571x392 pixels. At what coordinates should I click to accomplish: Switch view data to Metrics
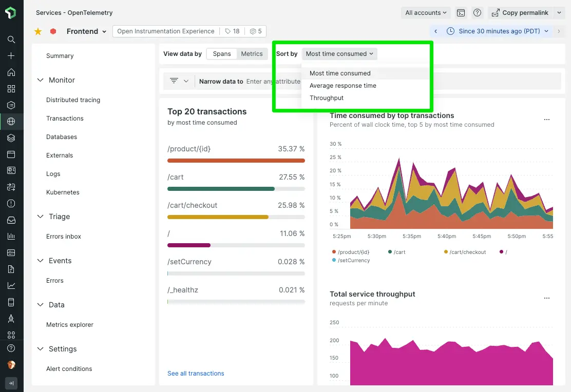tap(252, 53)
